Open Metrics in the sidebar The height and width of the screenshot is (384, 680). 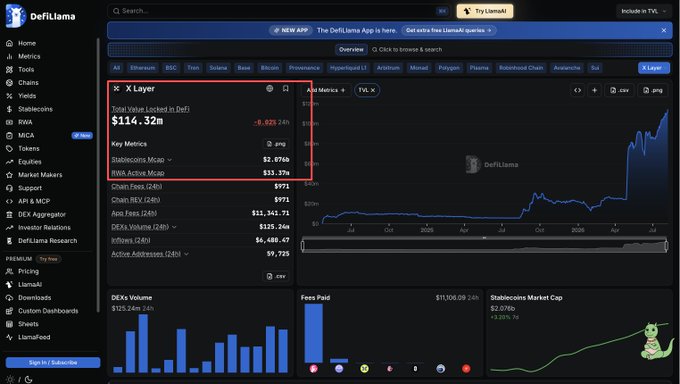tap(23, 56)
